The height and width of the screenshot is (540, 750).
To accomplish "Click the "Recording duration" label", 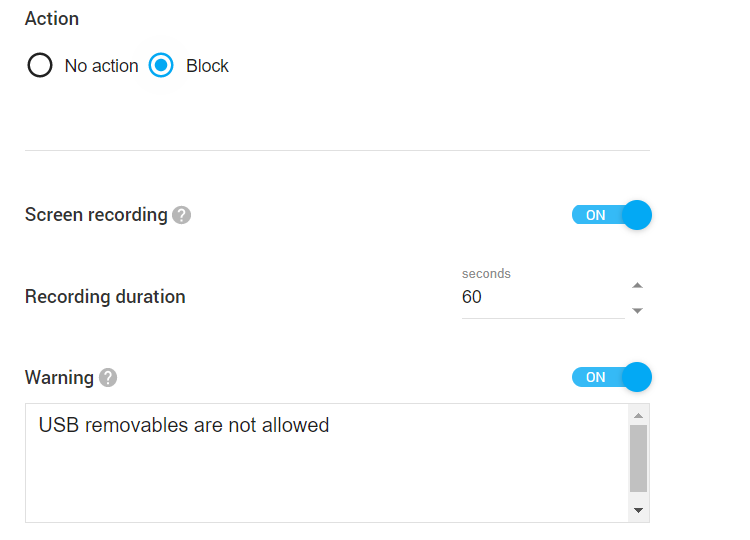I will 105,297.
